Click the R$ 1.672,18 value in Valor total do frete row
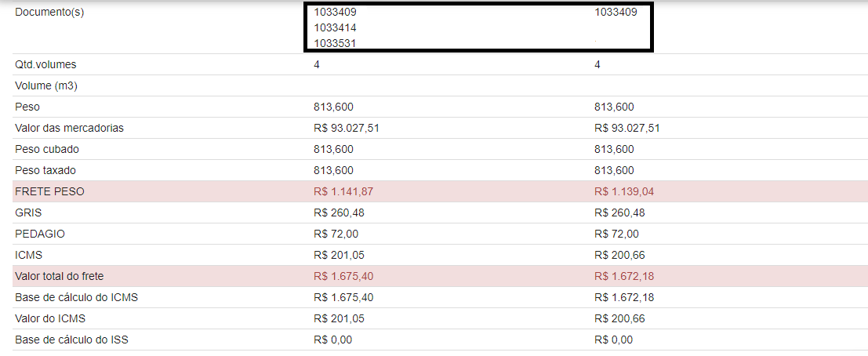This screenshot has height=356, width=868. [628, 276]
